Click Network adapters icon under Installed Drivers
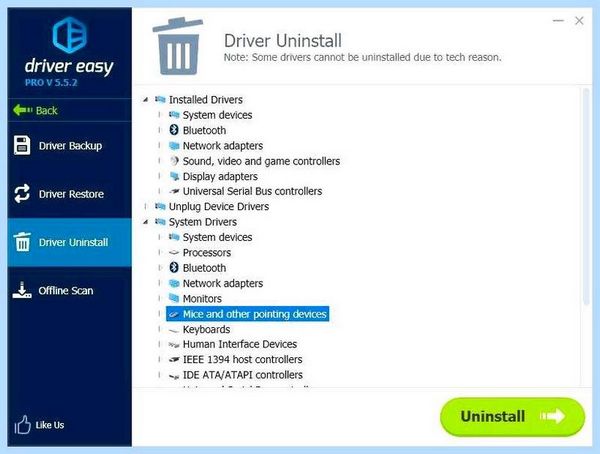 [x=174, y=145]
